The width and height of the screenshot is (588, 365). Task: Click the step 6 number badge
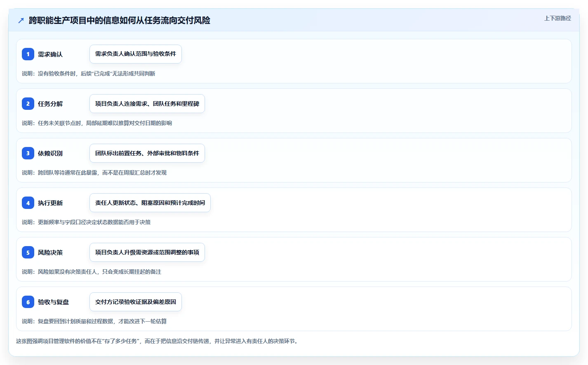pos(28,302)
